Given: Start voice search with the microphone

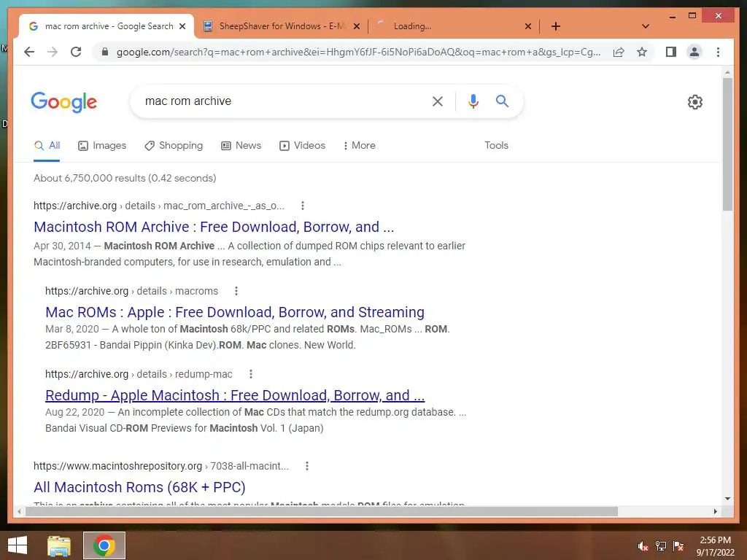Looking at the screenshot, I should coord(473,101).
